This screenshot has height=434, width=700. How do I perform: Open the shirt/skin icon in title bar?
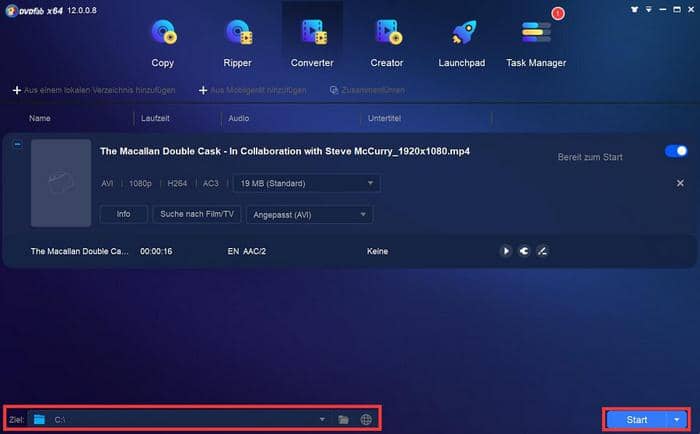[634, 9]
